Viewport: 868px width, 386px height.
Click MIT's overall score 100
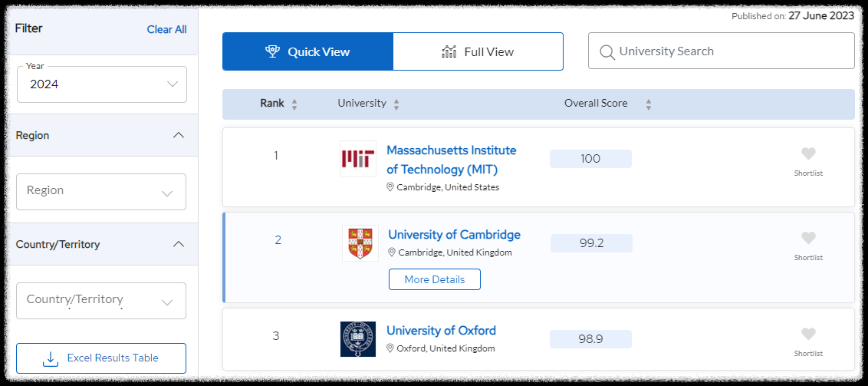(x=590, y=159)
